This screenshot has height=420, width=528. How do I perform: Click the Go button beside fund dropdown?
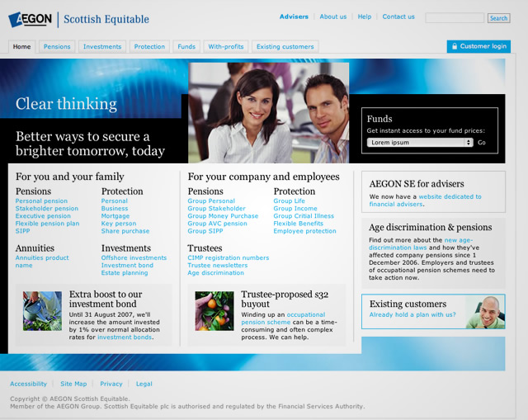[x=482, y=143]
